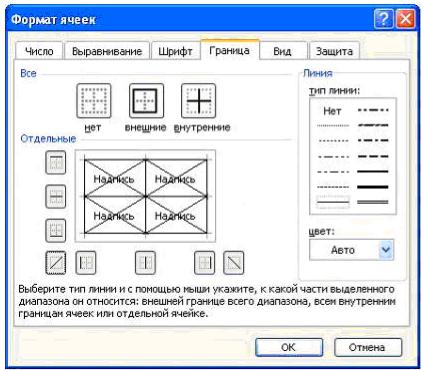Switch to the Число tab
Screen dimensions: 422x370
click(x=39, y=51)
